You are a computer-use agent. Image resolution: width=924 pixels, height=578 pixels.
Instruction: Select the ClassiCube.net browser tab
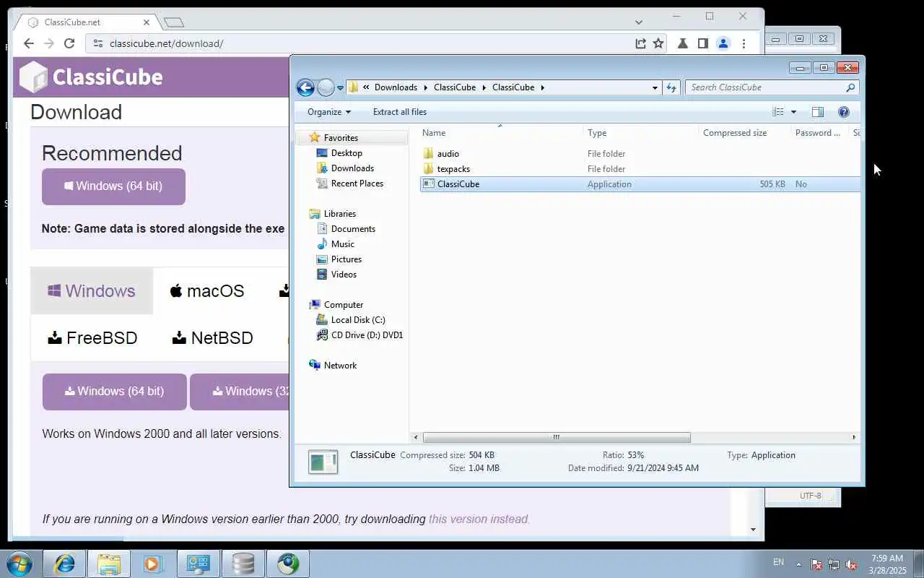click(x=85, y=22)
